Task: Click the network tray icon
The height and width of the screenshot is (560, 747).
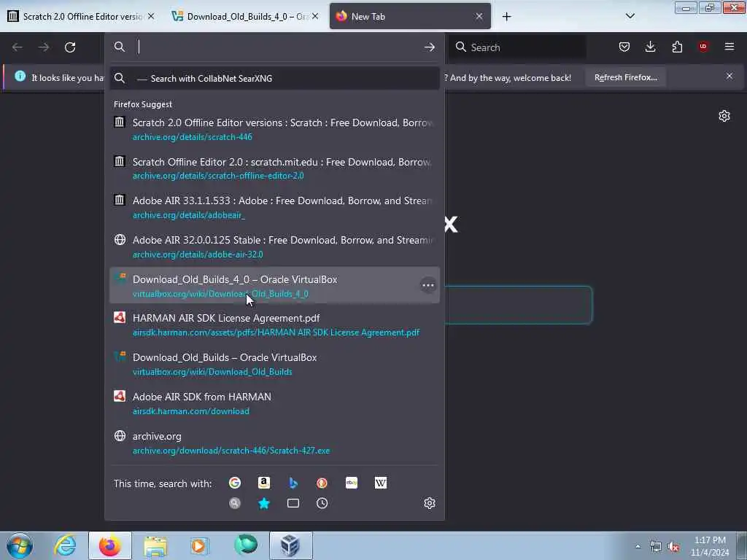Action: tap(656, 547)
